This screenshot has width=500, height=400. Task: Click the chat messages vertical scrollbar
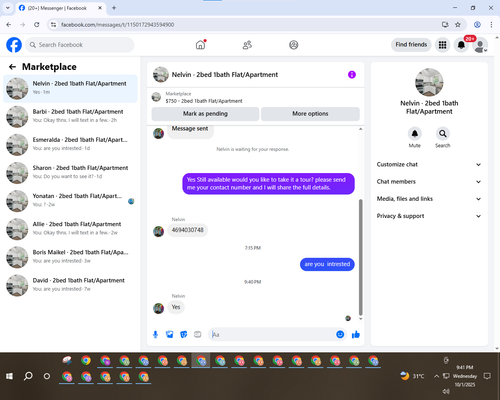360,257
